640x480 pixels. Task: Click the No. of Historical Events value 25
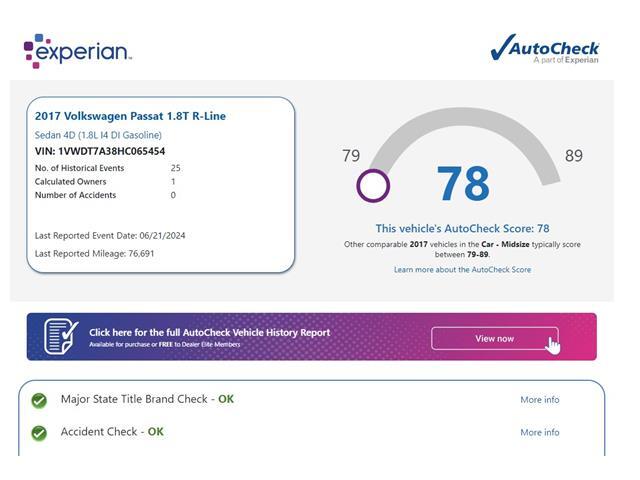176,168
